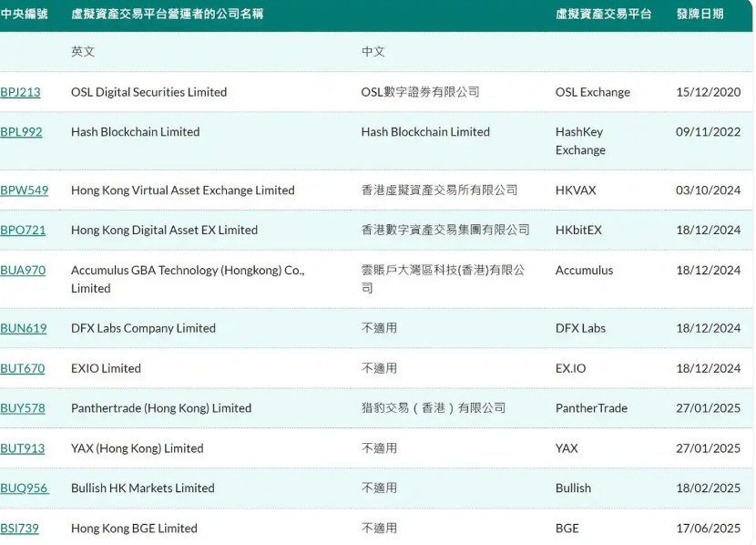The image size is (756, 545).
Task: Click the 虛擬資產交易平台 column header
Action: [603, 14]
